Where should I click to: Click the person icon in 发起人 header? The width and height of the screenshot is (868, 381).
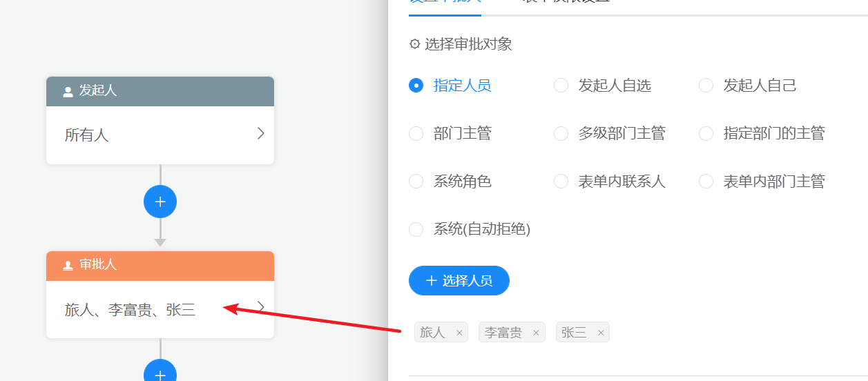(68, 91)
